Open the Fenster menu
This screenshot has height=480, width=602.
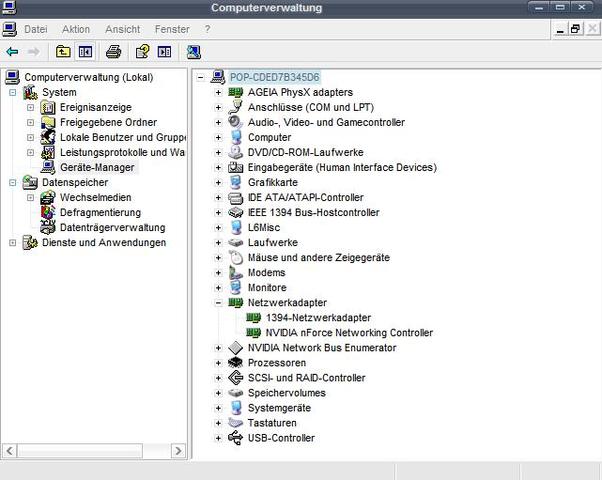172,29
